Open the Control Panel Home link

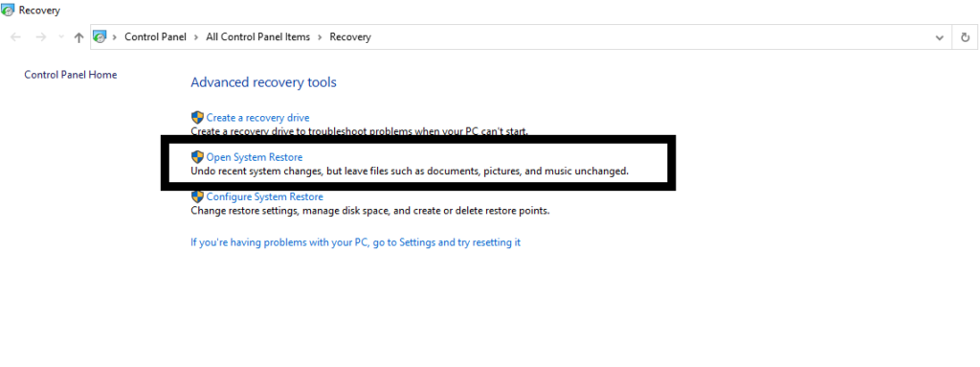[x=71, y=75]
